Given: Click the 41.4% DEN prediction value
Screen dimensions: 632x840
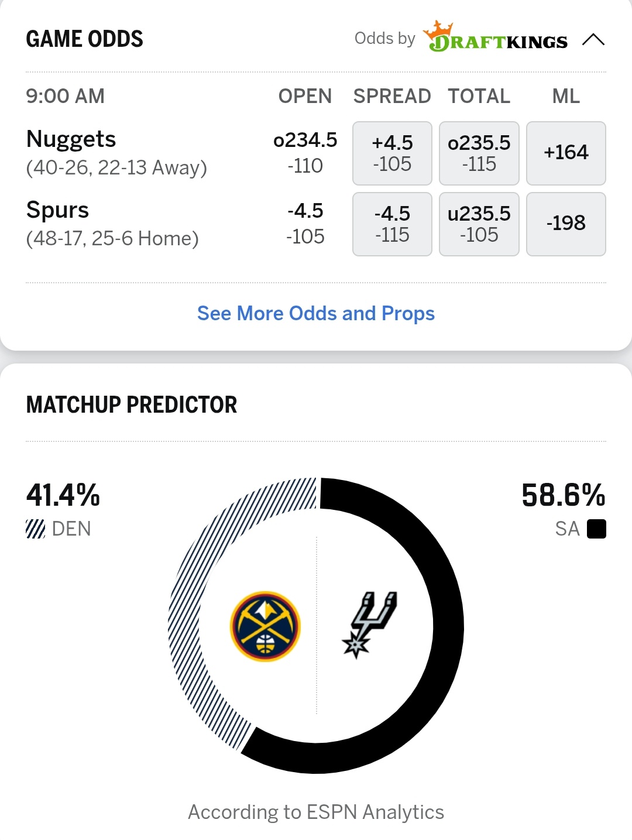Looking at the screenshot, I should tap(63, 495).
